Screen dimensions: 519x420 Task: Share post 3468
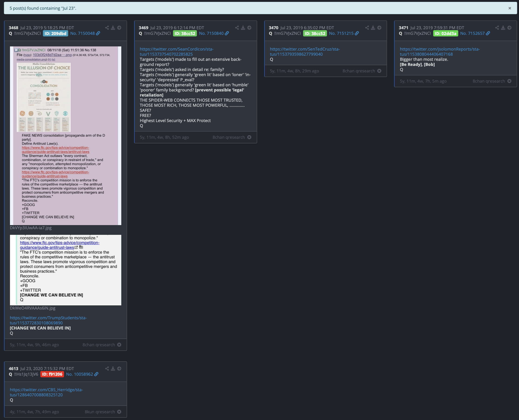click(x=107, y=28)
